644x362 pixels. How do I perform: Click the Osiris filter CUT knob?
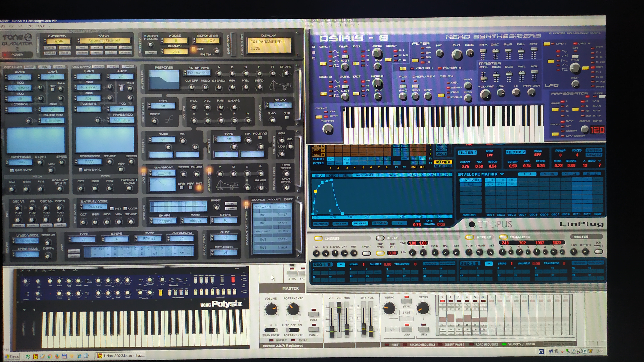tap(457, 55)
